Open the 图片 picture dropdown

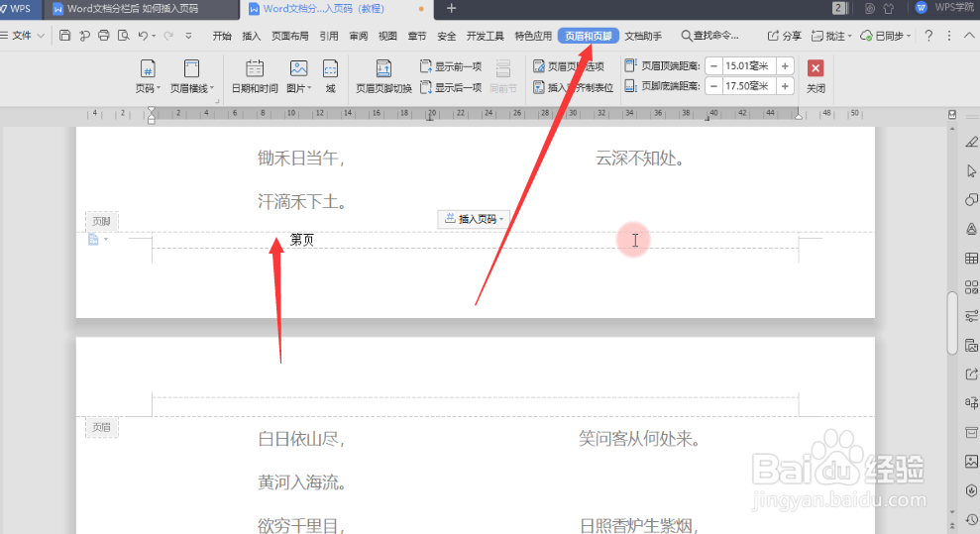point(298,76)
